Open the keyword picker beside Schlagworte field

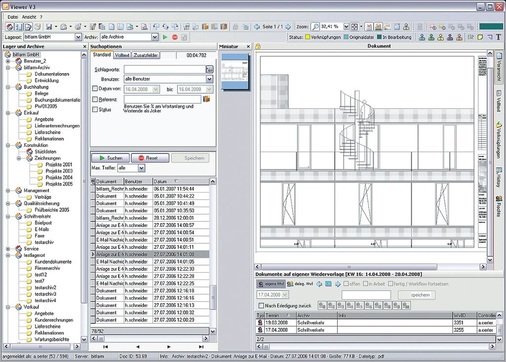click(209, 69)
